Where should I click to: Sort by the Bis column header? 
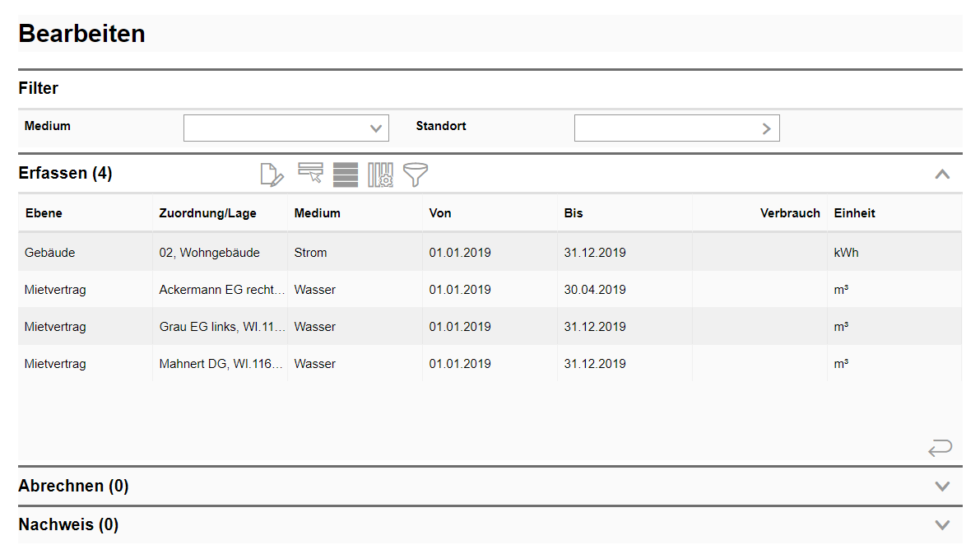(574, 213)
